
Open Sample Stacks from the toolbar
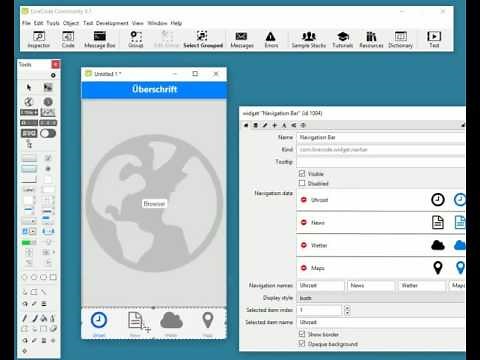309,39
